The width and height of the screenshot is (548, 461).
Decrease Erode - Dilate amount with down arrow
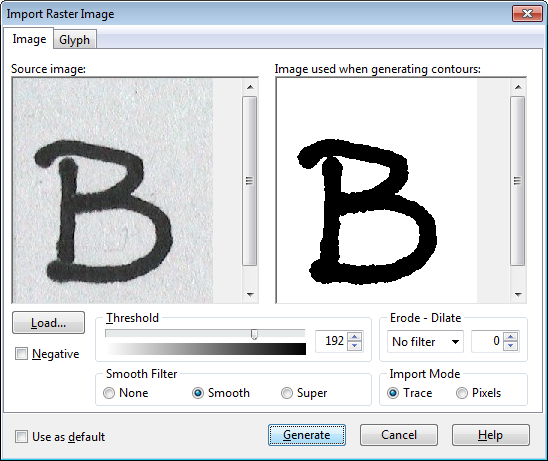(511, 346)
